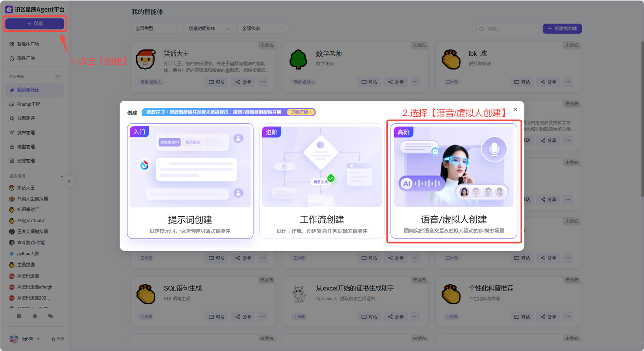Open the 创建时间排序 sort dropdown
The width and height of the screenshot is (644, 351).
[x=209, y=29]
